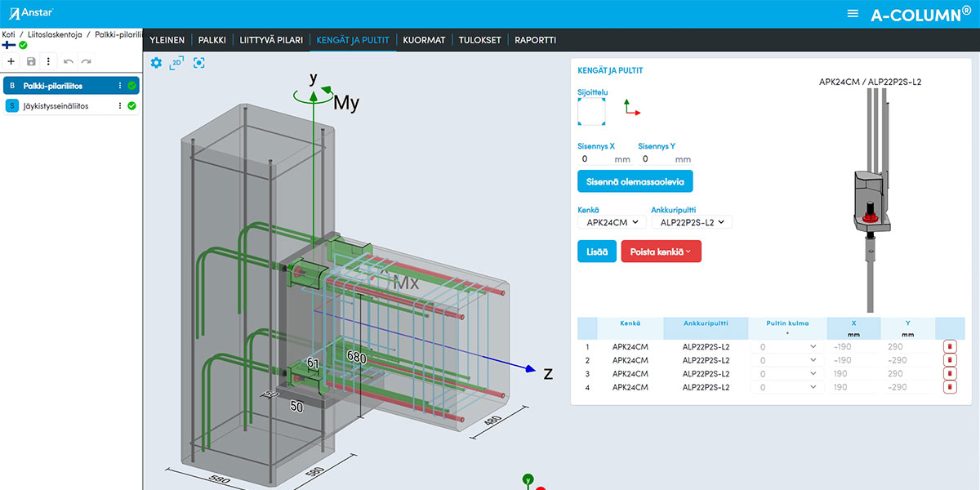
Task: Click the B badge of Palkki-pilariliitos
Action: pyautogui.click(x=12, y=85)
